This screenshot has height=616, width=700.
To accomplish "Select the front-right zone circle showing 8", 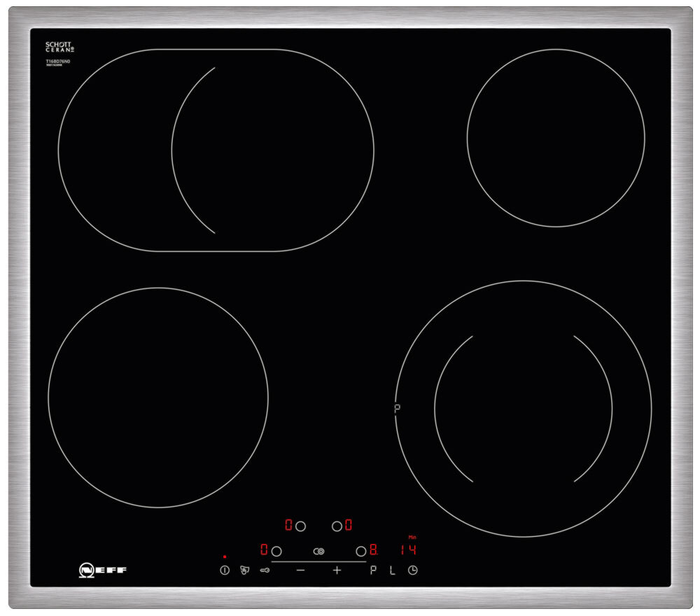I will (361, 551).
